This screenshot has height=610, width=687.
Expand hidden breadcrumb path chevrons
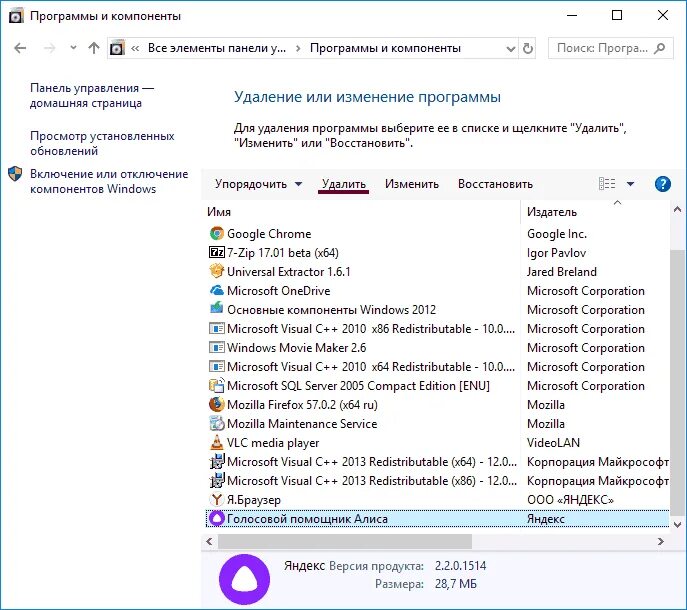(x=135, y=48)
